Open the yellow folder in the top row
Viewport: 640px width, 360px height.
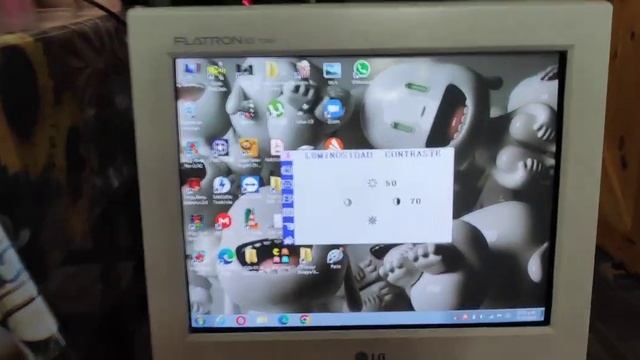point(272,70)
